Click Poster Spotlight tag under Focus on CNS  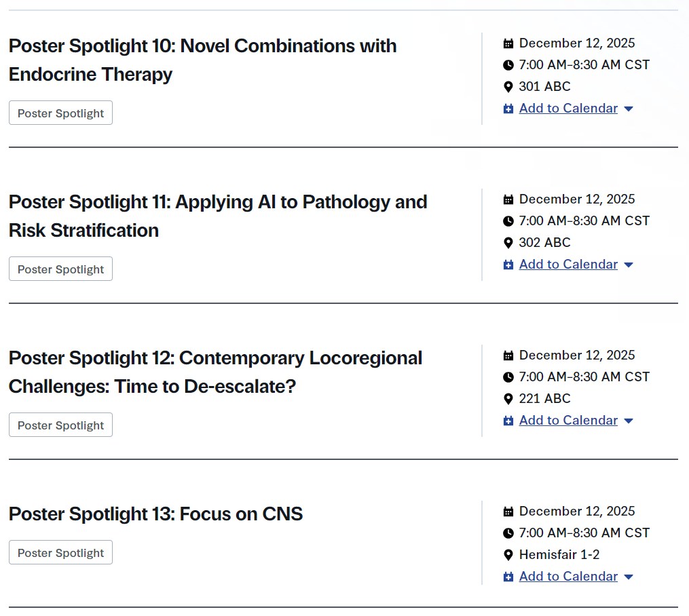pyautogui.click(x=60, y=553)
